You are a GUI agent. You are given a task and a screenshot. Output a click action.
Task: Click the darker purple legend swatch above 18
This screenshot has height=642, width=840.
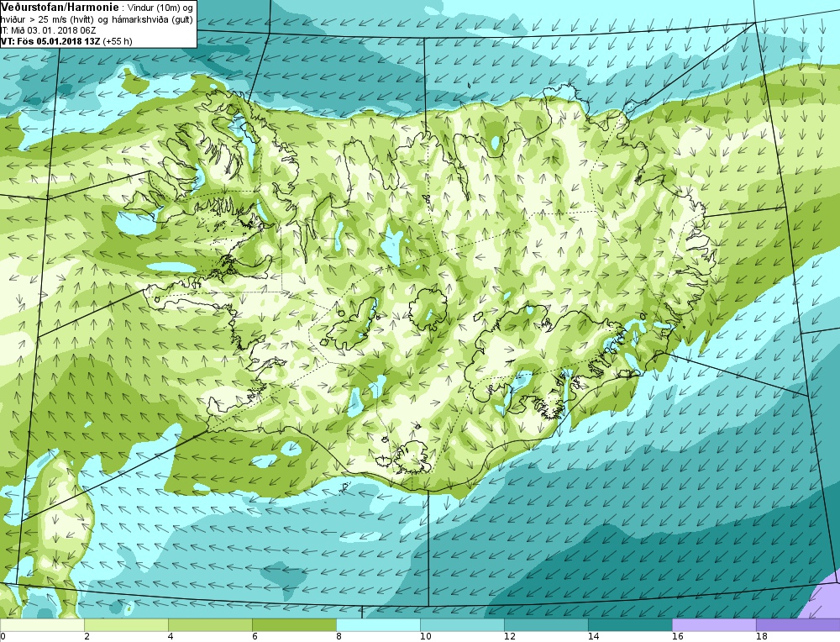pyautogui.click(x=798, y=625)
